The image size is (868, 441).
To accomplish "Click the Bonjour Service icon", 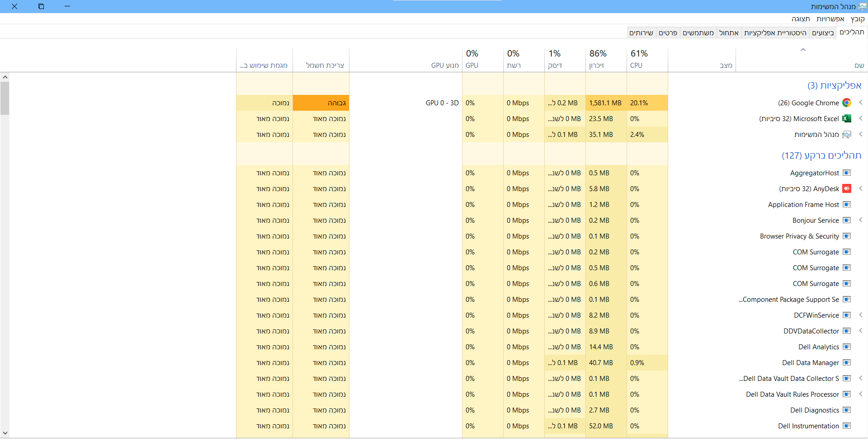I will (x=847, y=220).
